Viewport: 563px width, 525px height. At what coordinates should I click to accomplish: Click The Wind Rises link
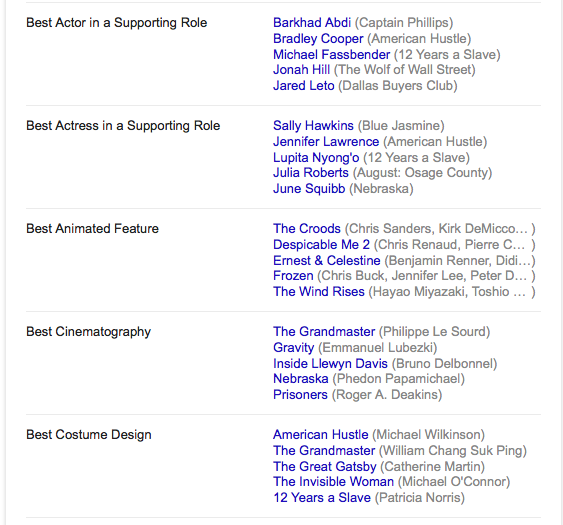coord(319,292)
